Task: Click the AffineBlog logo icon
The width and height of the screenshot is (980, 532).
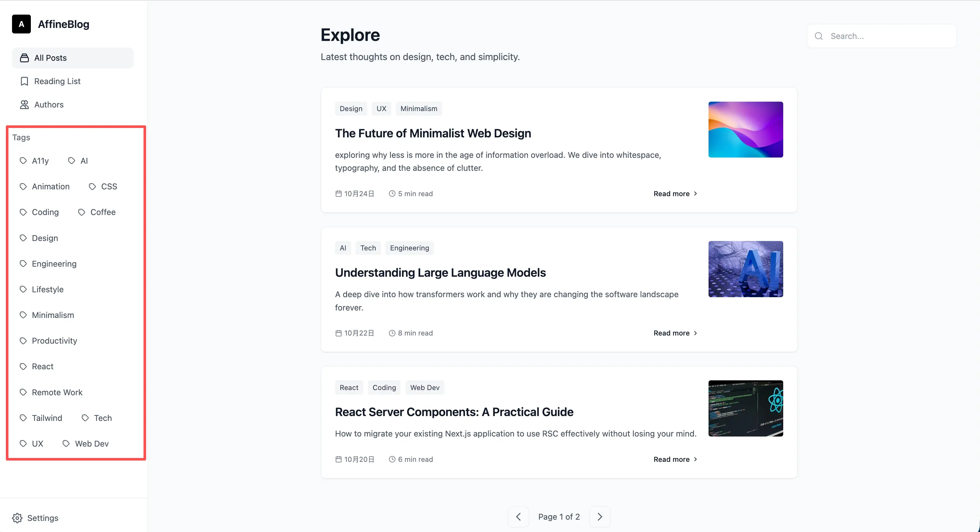Action: (21, 24)
